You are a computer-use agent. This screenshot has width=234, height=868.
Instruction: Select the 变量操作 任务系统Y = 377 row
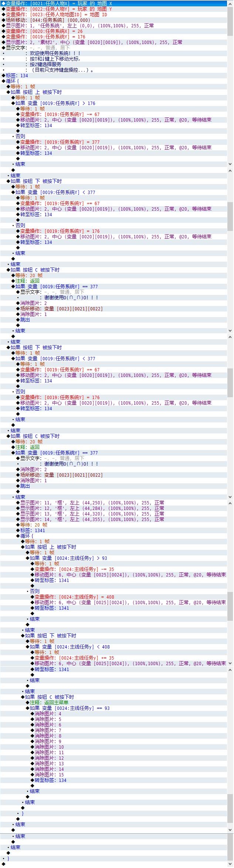pyautogui.click(x=113, y=142)
